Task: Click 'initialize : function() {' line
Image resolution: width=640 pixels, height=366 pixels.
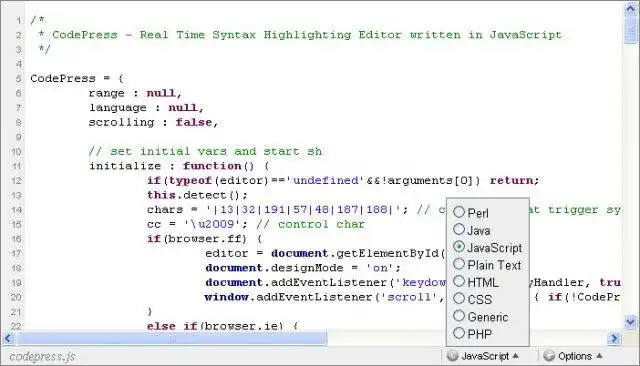Action: click(179, 166)
